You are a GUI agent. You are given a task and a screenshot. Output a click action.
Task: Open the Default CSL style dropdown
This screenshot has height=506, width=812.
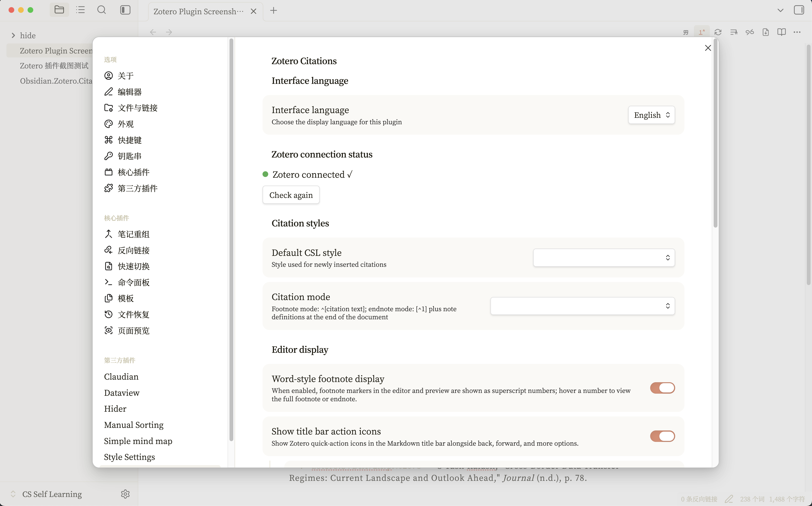point(604,258)
